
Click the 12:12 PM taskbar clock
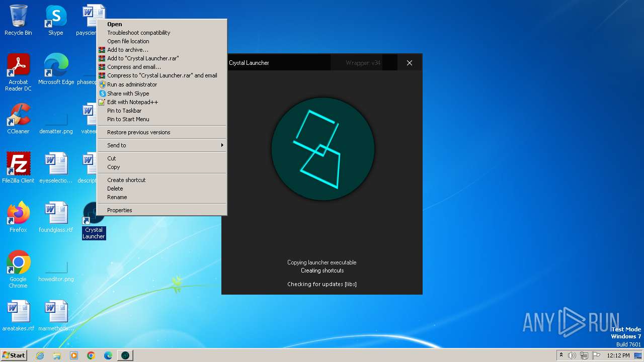tap(618, 355)
